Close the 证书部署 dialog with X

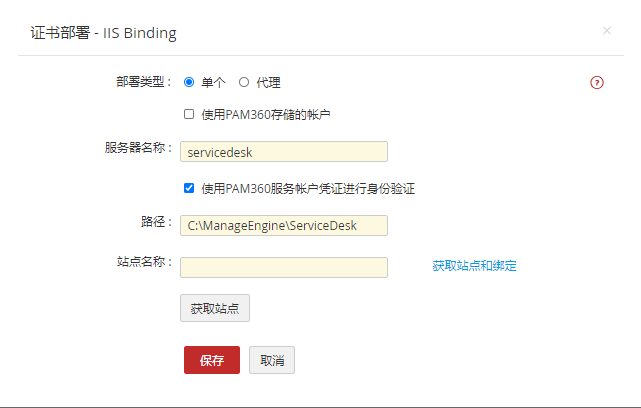[x=606, y=31]
